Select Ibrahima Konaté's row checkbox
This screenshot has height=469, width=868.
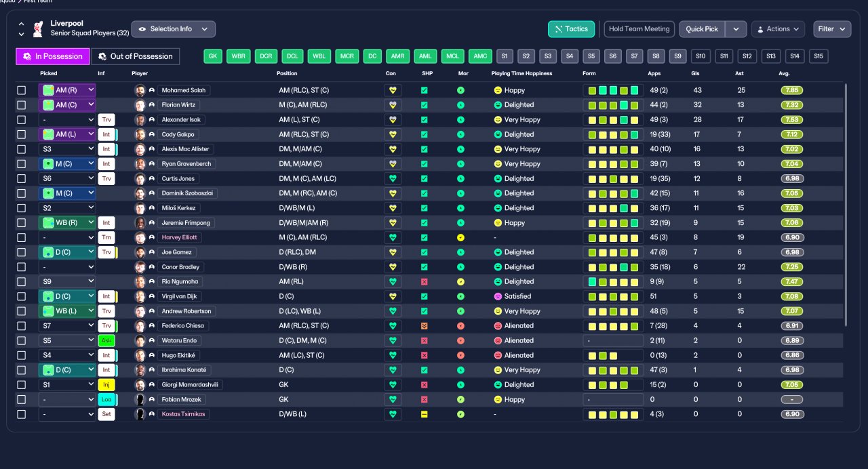pyautogui.click(x=22, y=370)
